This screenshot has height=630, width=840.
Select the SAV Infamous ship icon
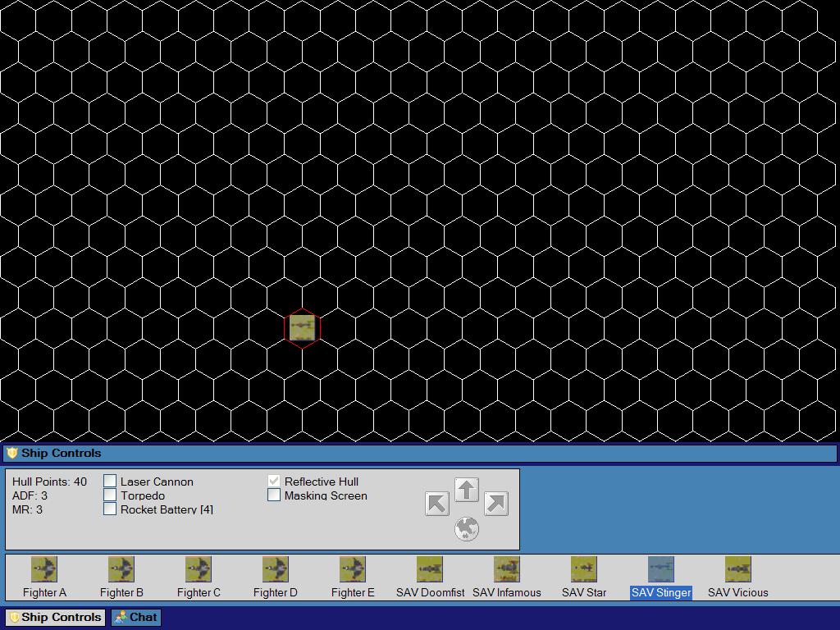click(507, 569)
